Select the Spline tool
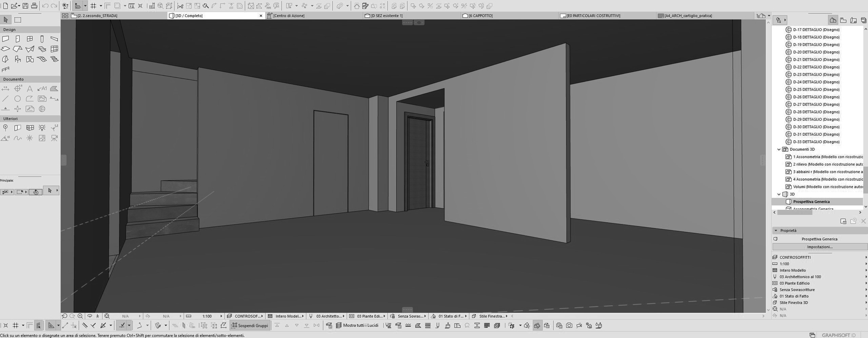 tap(18, 138)
